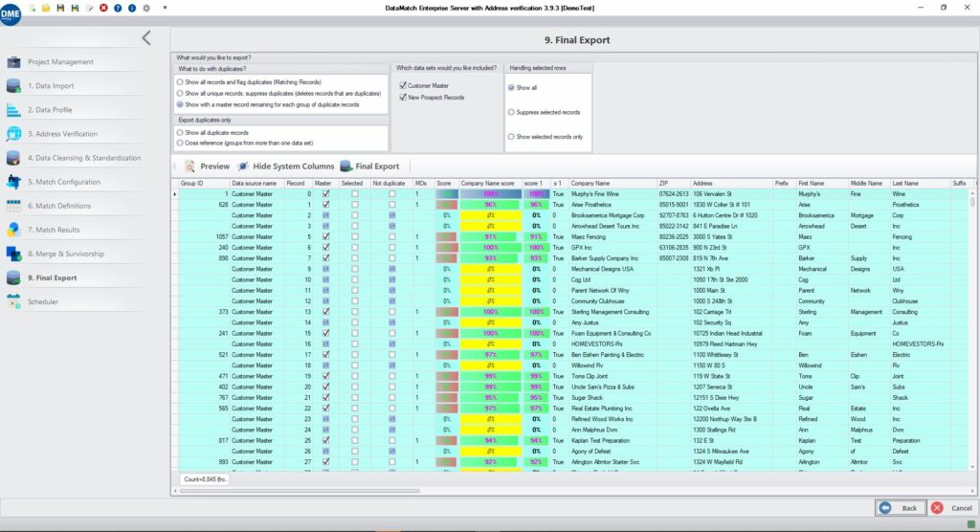Screen dimensions: 980x532
Task: Click the Cancel button
Action: click(x=951, y=508)
